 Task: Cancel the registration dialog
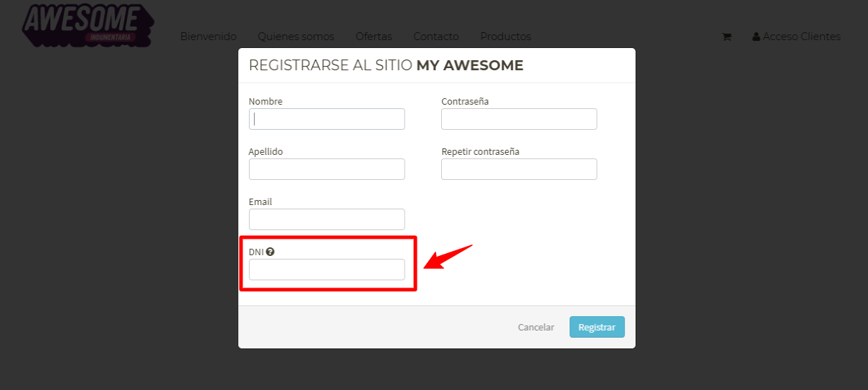tap(536, 327)
